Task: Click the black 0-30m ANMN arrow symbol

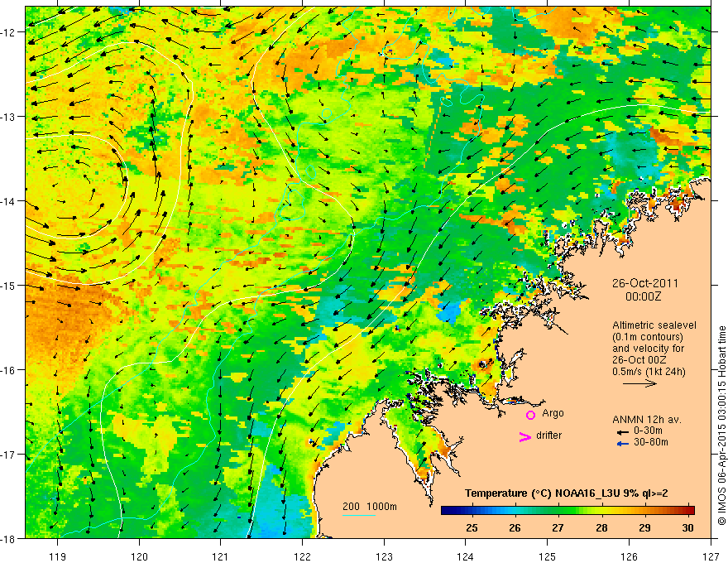Action: 623,431
